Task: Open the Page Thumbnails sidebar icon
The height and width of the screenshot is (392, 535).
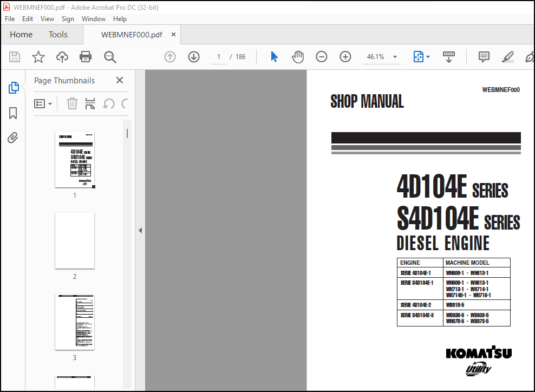Action: pos(14,88)
